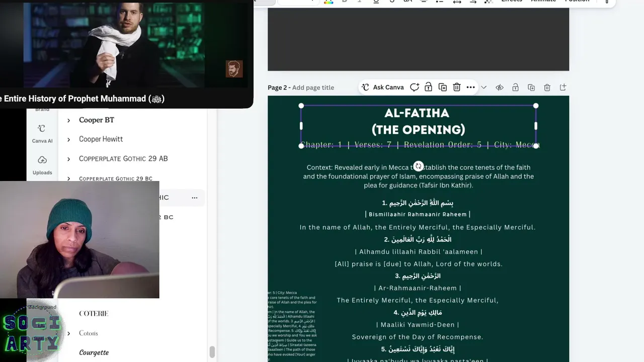Image resolution: width=644 pixels, height=362 pixels.
Task: Expand Copperplate Gothic 29 BC font styles
Action: [x=68, y=178]
